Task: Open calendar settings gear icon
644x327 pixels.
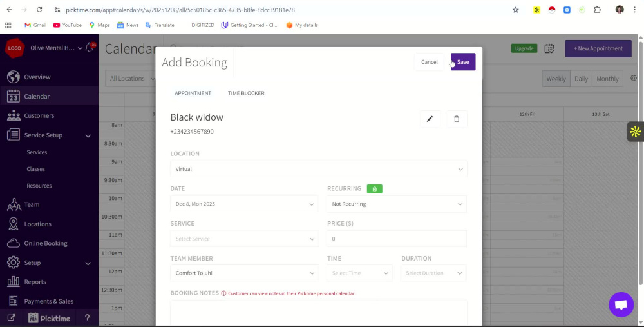Action: [x=634, y=78]
